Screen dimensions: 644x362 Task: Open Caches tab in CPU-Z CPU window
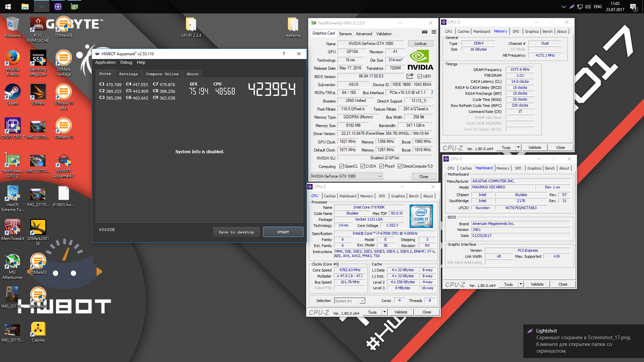[x=329, y=196]
